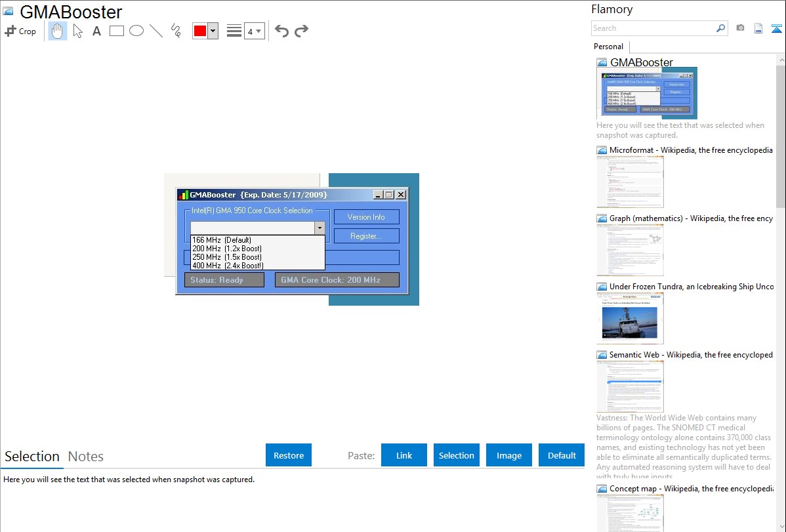The width and height of the screenshot is (786, 532).
Task: Click the Version Info button
Action: click(367, 217)
